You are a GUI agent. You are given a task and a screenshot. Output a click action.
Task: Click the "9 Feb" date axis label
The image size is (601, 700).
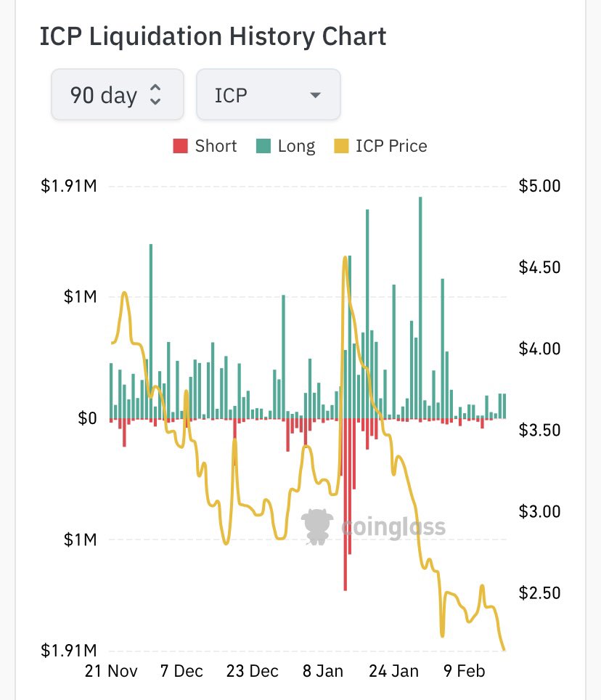[x=463, y=670]
